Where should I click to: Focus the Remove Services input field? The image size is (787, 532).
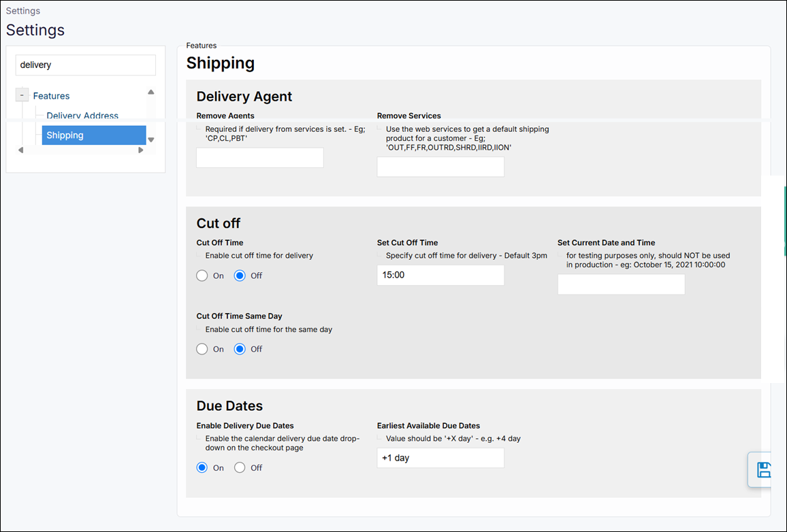[440, 167]
